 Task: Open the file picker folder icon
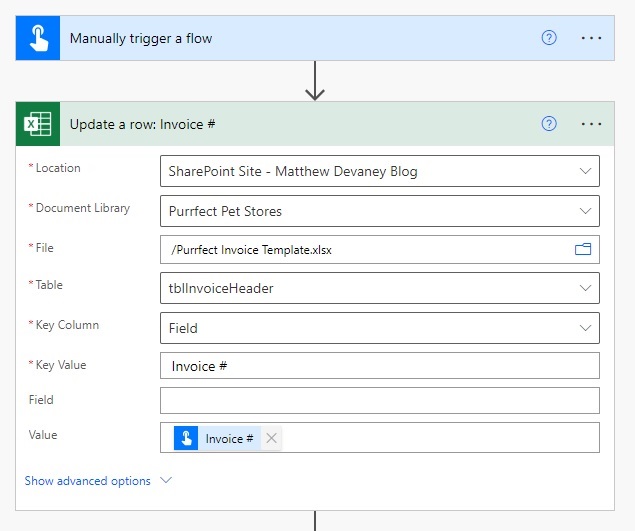click(x=583, y=249)
